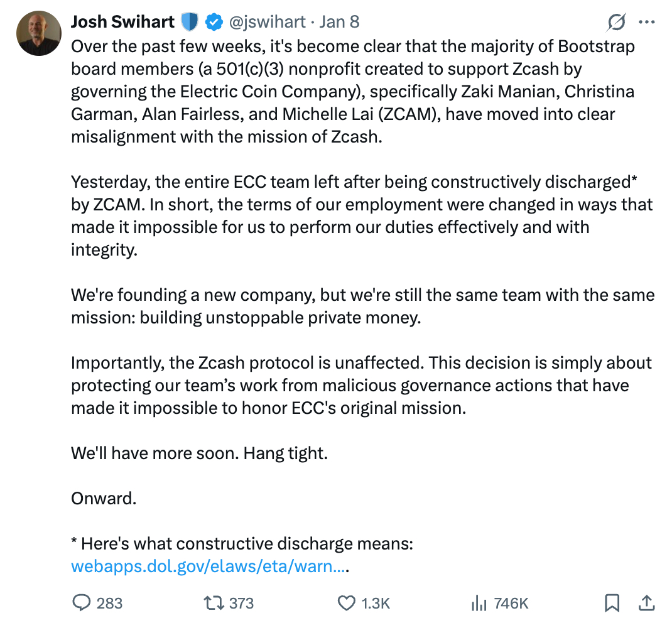Open the webapps.dol.gov link
This screenshot has height=623, width=672.
209,566
